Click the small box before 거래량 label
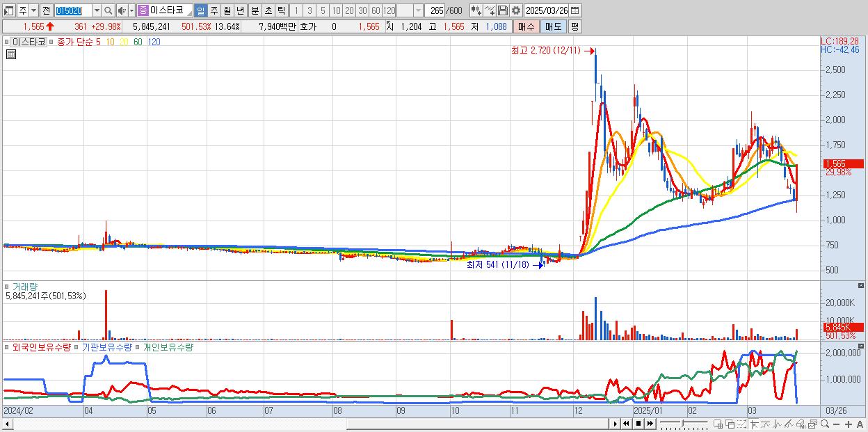Screen dimensions: 868x432 click(x=7, y=286)
